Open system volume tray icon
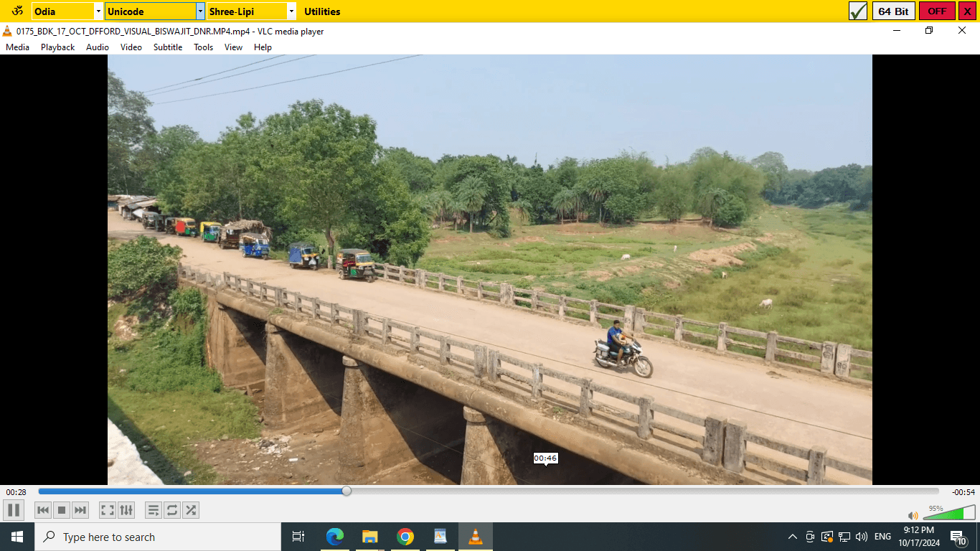The width and height of the screenshot is (980, 551). tap(862, 537)
